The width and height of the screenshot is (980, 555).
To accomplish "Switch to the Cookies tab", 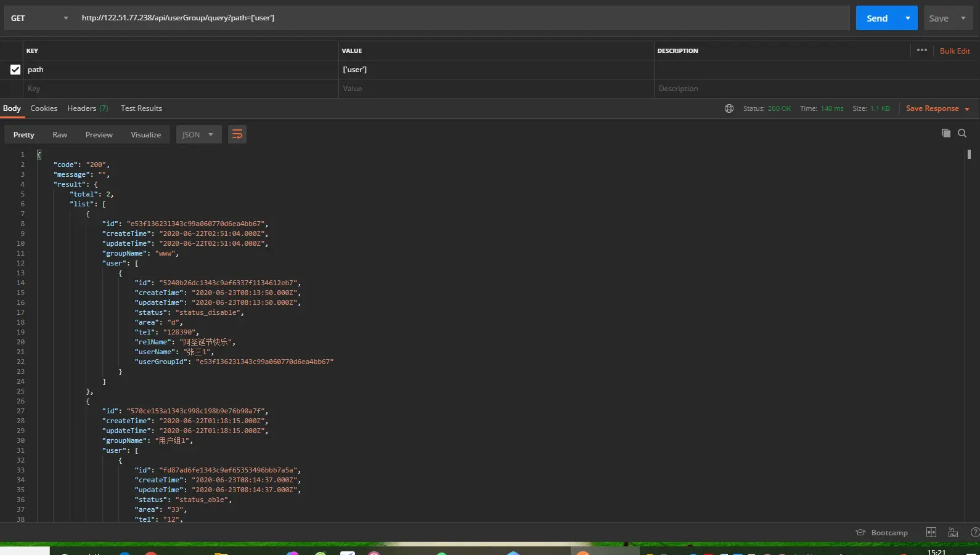I will [44, 108].
